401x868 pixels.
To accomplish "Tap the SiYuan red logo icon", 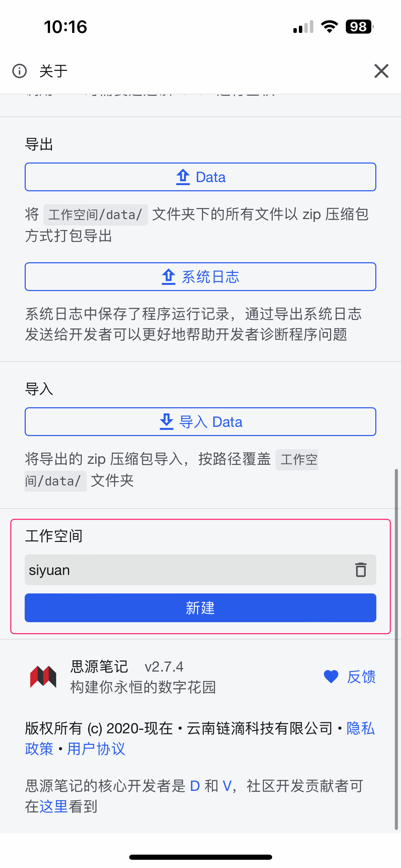I will pyautogui.click(x=43, y=677).
